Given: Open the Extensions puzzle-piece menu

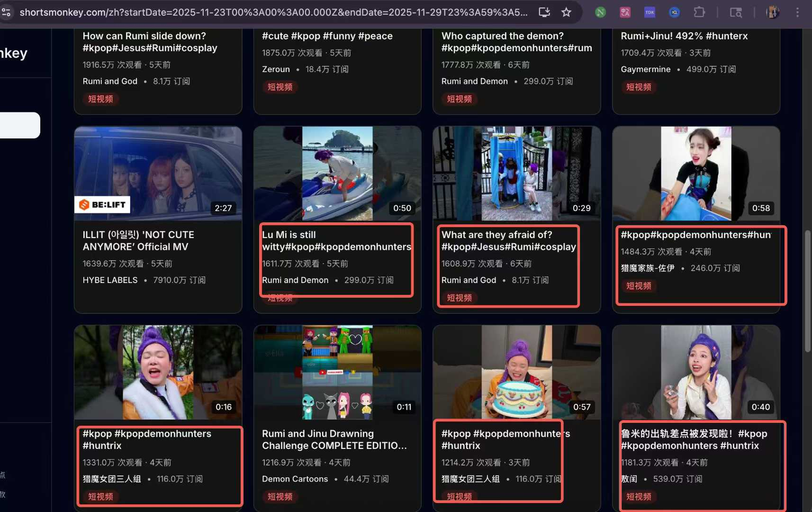Looking at the screenshot, I should pos(699,12).
